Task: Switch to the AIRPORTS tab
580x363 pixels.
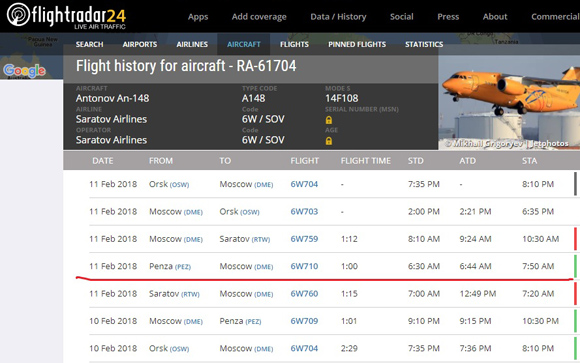Action: pos(140,44)
